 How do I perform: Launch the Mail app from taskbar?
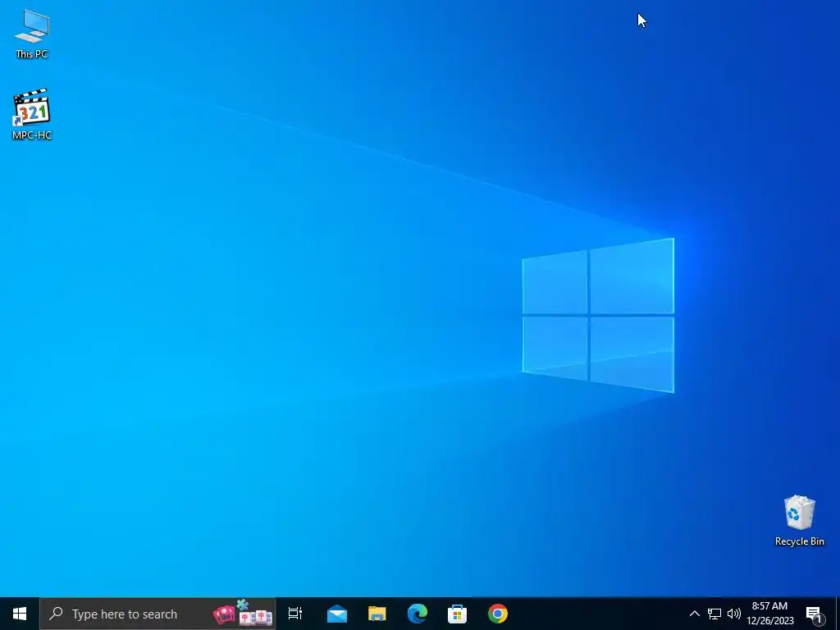pos(337,614)
